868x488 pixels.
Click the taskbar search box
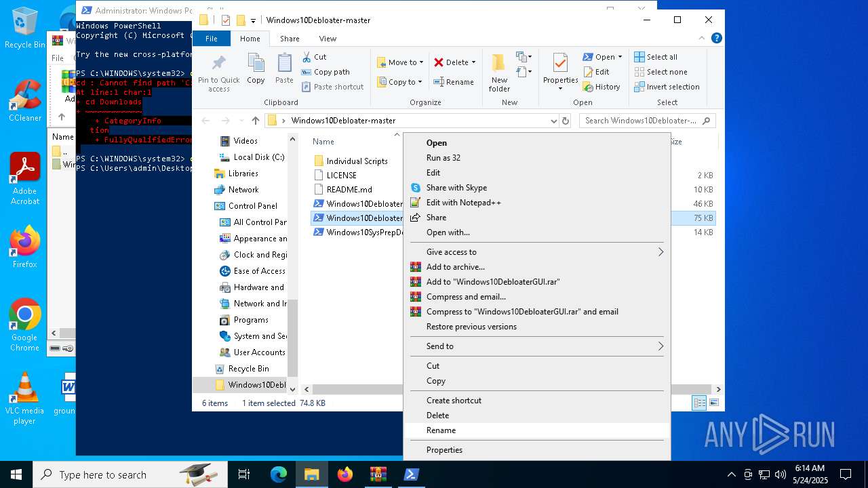(x=130, y=474)
